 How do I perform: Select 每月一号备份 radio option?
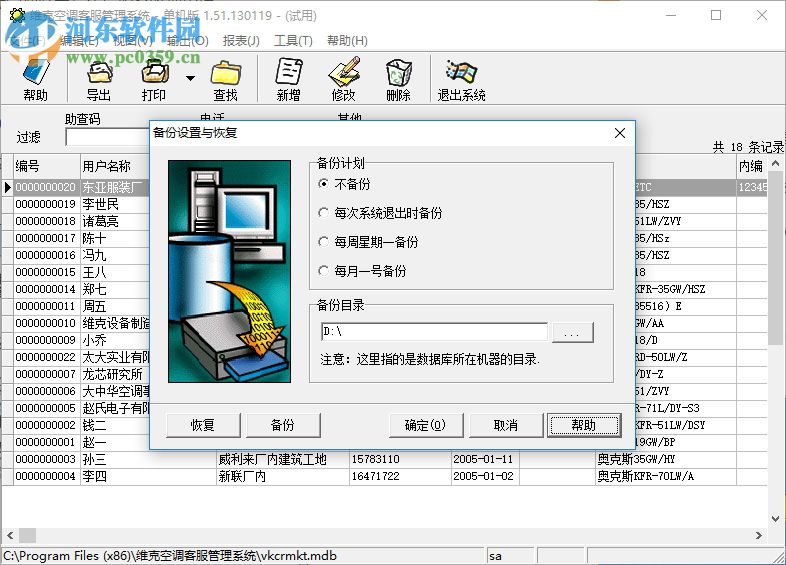pyautogui.click(x=362, y=271)
